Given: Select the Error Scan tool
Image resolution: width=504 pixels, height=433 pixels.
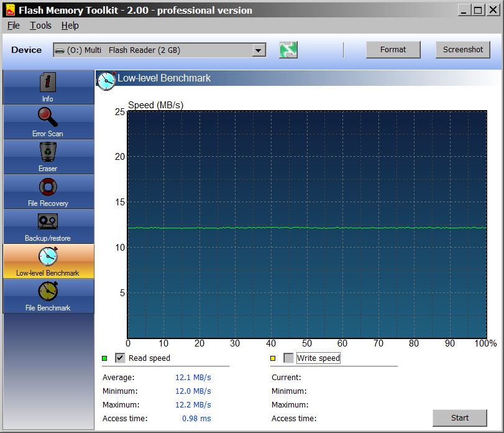Looking at the screenshot, I should point(48,122).
